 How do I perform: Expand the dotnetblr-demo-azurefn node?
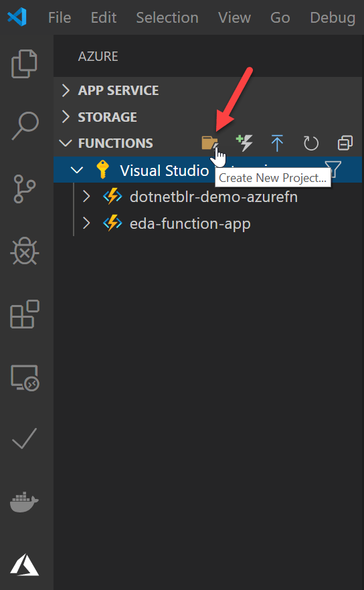coord(86,197)
